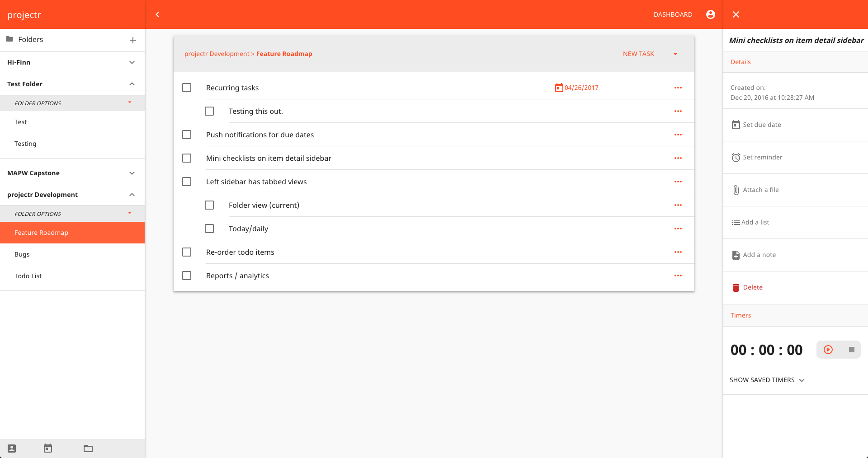This screenshot has height=458, width=868.
Task: Collapse the projectr Development section
Action: pos(132,195)
